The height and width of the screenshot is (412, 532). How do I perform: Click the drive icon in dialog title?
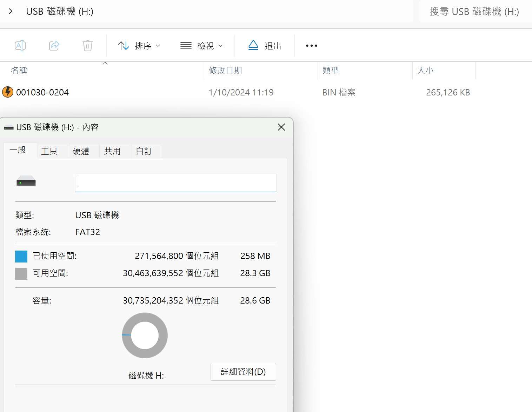(x=9, y=127)
